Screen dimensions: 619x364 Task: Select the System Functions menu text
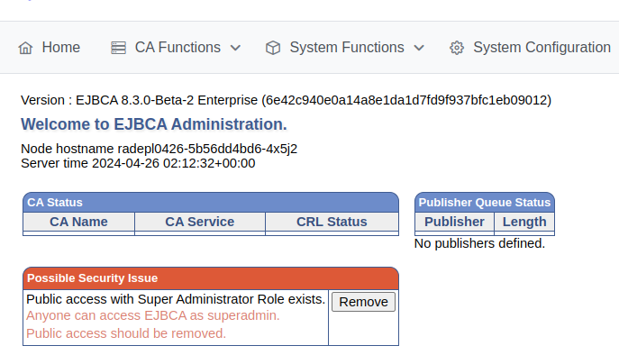click(346, 48)
